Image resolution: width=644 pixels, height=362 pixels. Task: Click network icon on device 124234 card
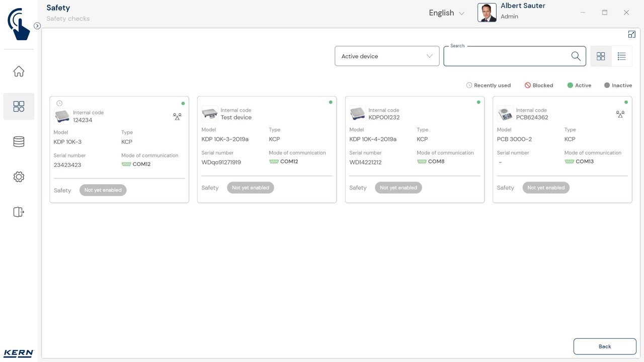tap(177, 117)
